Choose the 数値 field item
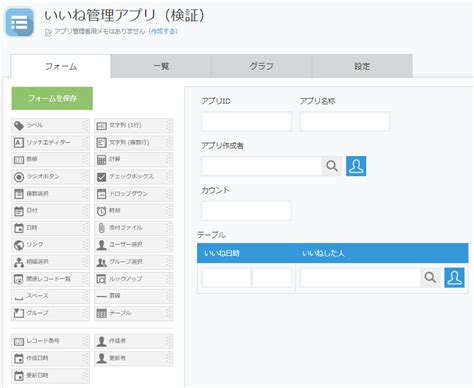474x388 pixels. click(x=50, y=160)
